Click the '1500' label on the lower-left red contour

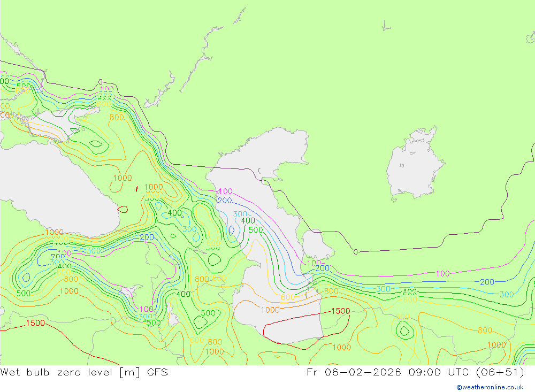tap(35, 322)
